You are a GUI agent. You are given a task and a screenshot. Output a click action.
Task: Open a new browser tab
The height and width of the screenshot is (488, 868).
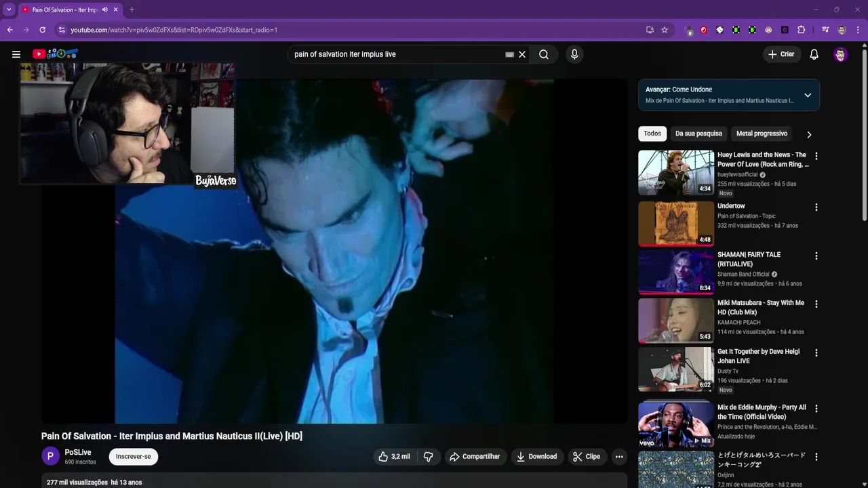click(132, 9)
